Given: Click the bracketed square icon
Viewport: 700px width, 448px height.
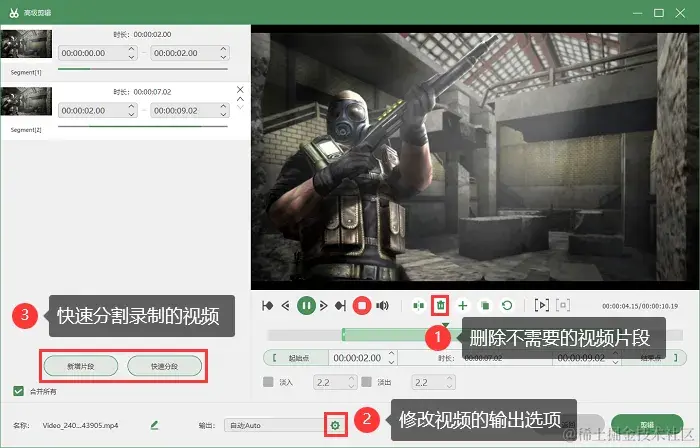Looking at the screenshot, I should [563, 306].
